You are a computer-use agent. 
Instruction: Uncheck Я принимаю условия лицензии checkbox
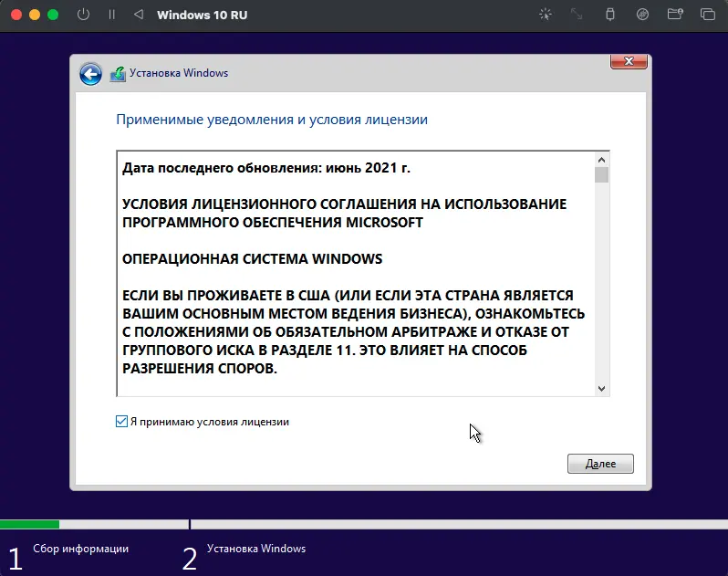coord(121,422)
